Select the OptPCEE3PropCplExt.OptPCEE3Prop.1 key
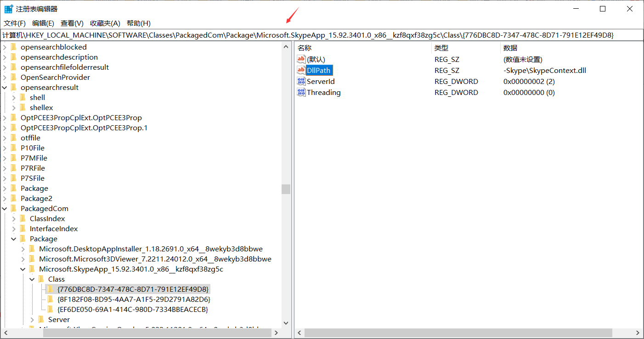The width and height of the screenshot is (644, 339). pos(84,128)
